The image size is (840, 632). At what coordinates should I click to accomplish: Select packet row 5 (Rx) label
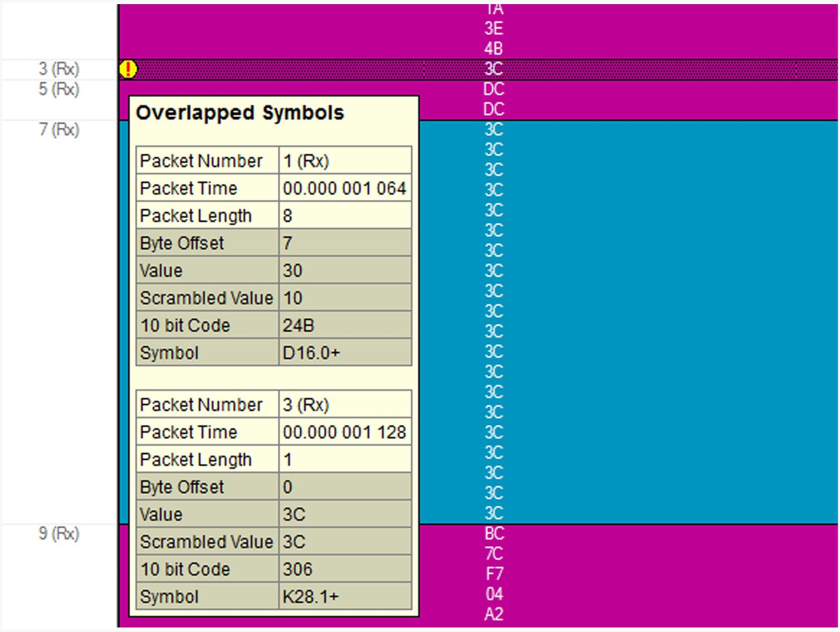click(59, 89)
